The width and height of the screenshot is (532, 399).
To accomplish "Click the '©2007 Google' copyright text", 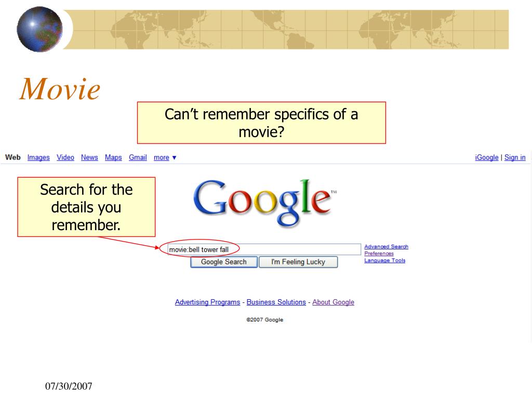I will coord(264,320).
